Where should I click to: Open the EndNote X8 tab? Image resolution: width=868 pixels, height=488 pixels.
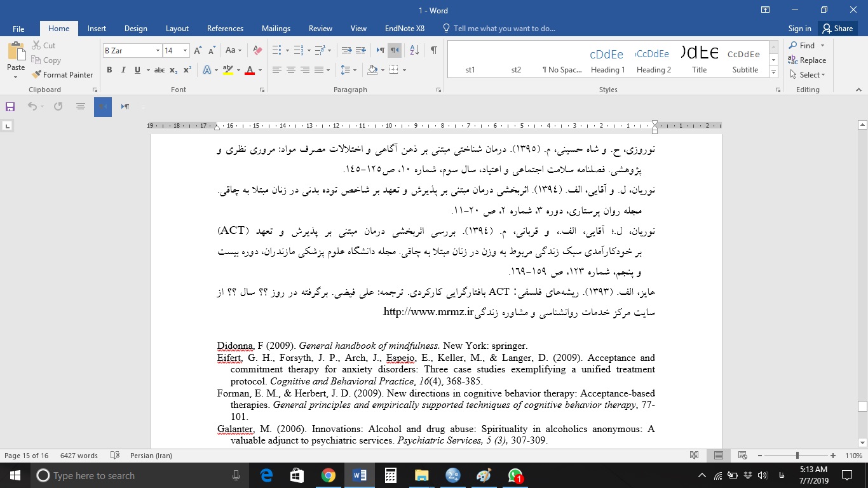[404, 28]
